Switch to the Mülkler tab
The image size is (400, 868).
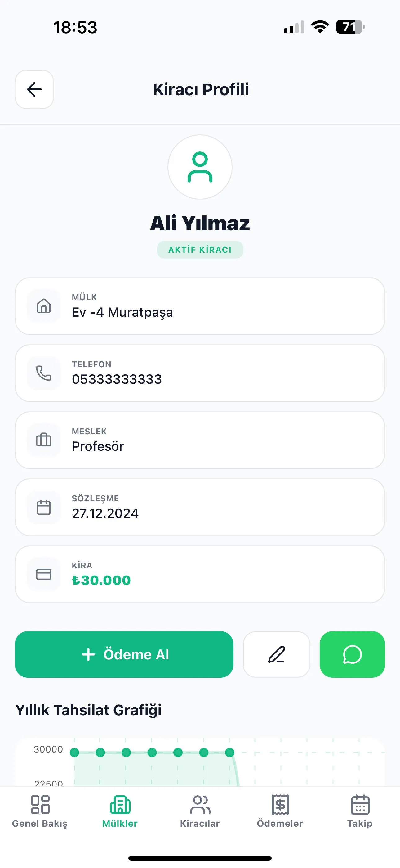coord(120,811)
